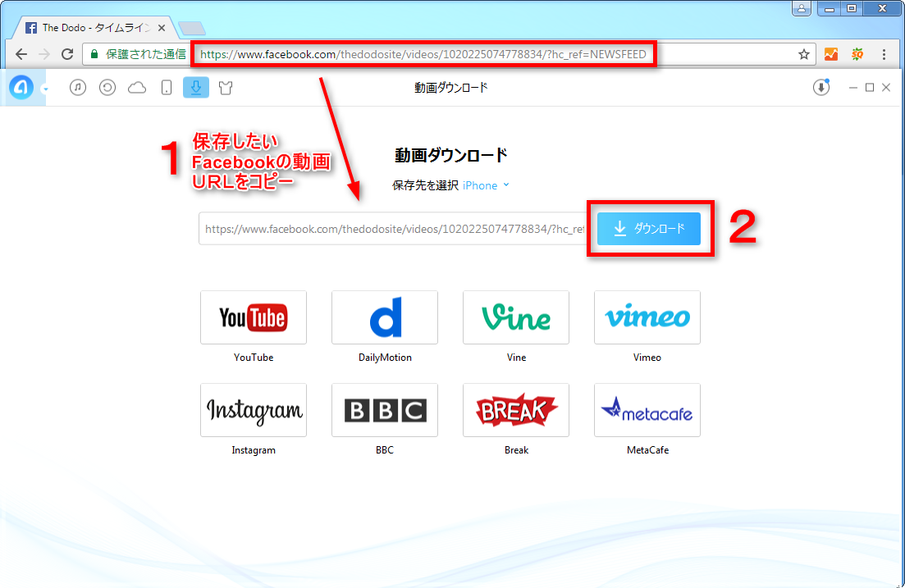This screenshot has width=905, height=588.
Task: Click the Vine label text
Action: coord(517,358)
